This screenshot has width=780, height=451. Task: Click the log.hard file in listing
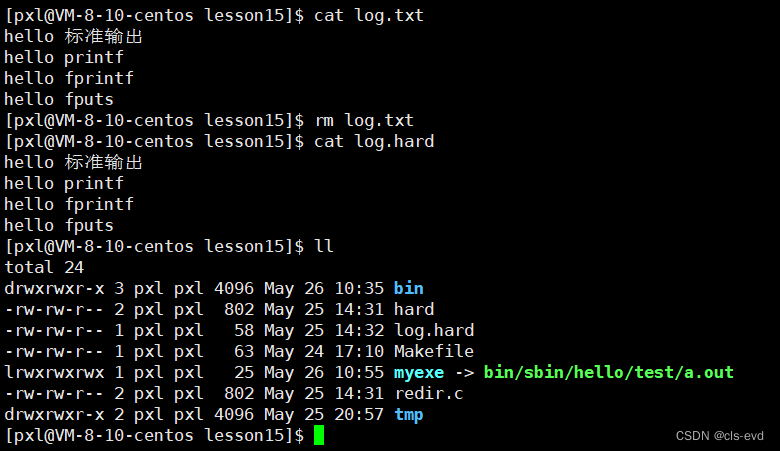[434, 331]
